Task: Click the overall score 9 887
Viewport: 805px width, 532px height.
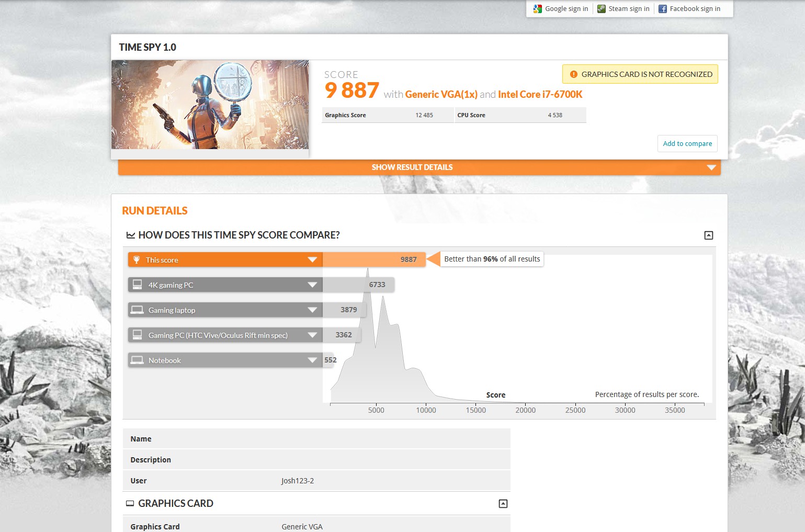Action: pyautogui.click(x=352, y=90)
